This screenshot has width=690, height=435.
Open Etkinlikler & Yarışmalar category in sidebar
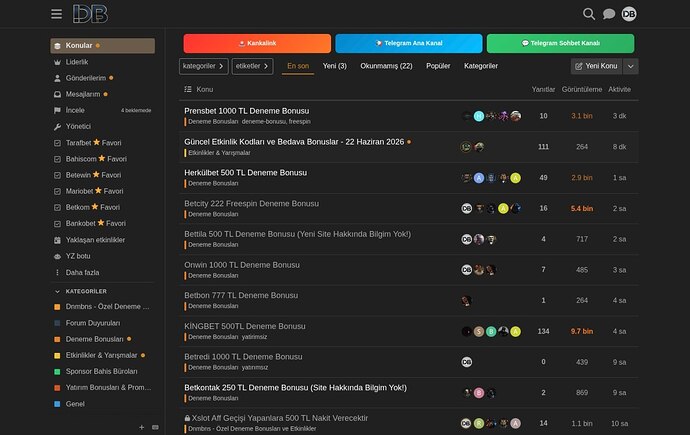coord(103,355)
